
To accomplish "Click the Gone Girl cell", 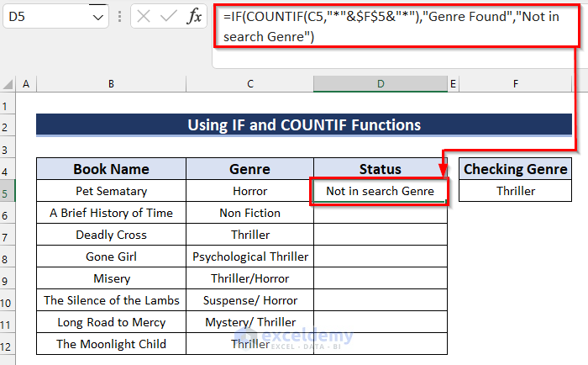I will tap(111, 257).
